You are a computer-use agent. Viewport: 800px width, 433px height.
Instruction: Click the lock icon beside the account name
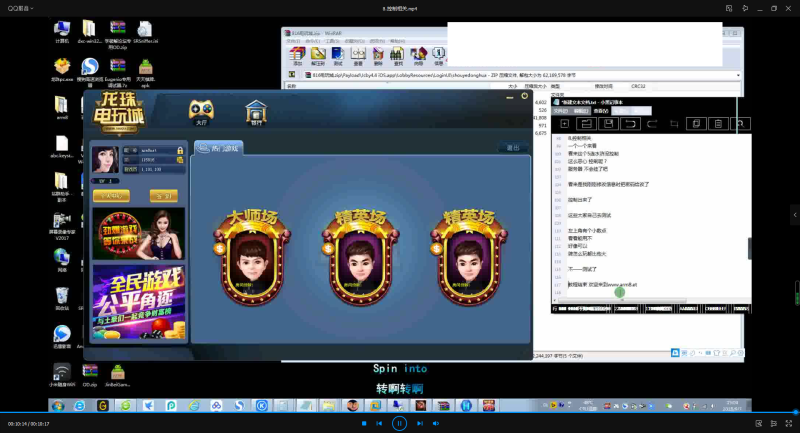(x=179, y=150)
